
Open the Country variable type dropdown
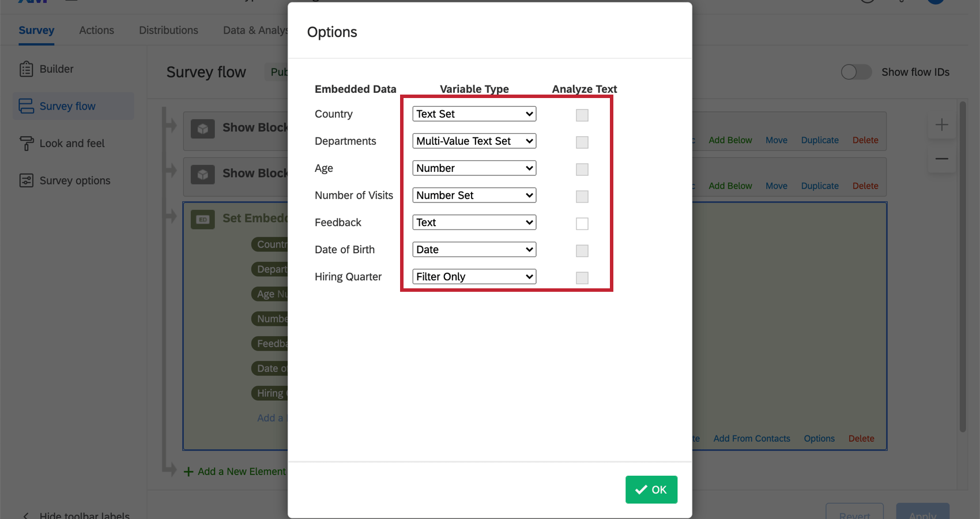point(474,114)
